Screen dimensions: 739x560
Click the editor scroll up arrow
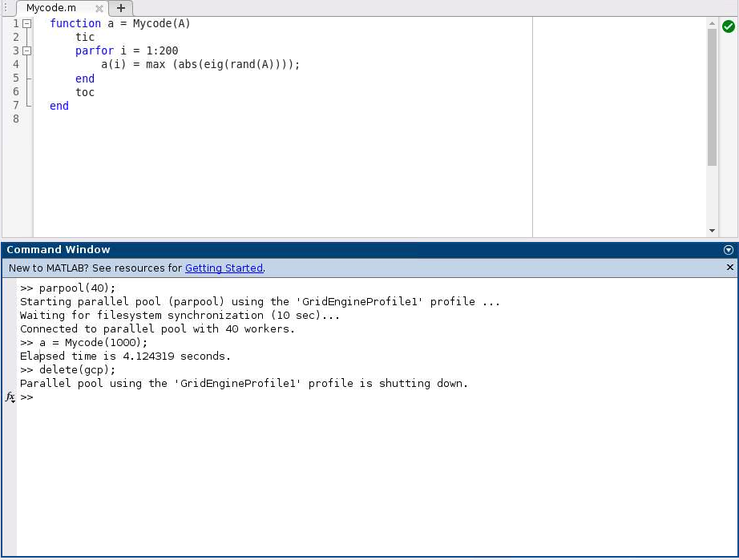pyautogui.click(x=712, y=24)
